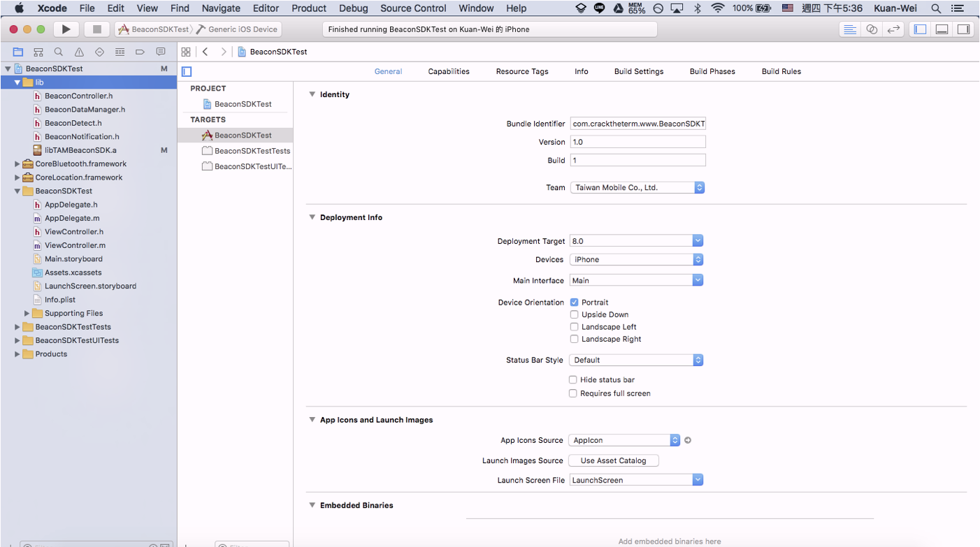The height and width of the screenshot is (547, 980).
Task: Select the BeaconSDKTestTests target
Action: pyautogui.click(x=252, y=151)
